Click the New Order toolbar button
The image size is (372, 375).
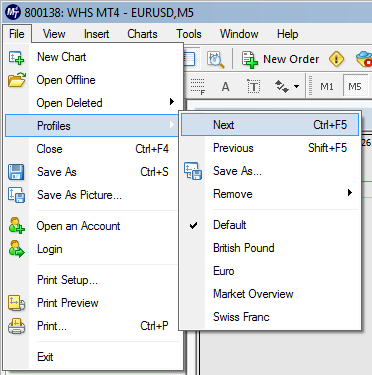[281, 59]
